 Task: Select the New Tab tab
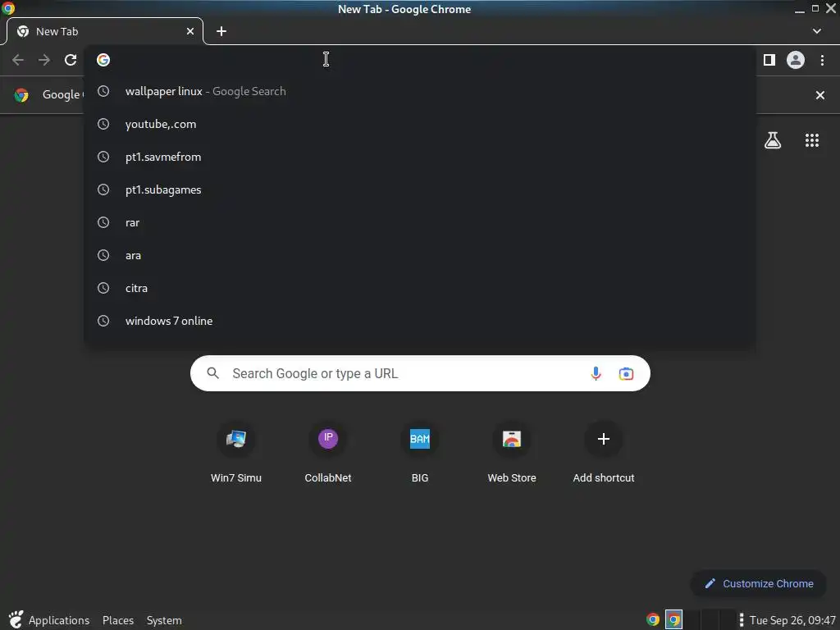click(x=104, y=32)
